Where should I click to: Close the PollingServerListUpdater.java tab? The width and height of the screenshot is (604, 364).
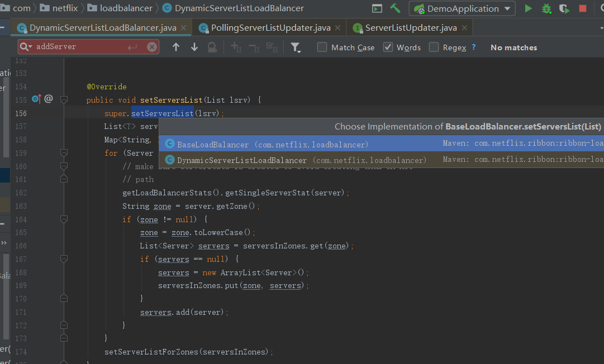(338, 28)
